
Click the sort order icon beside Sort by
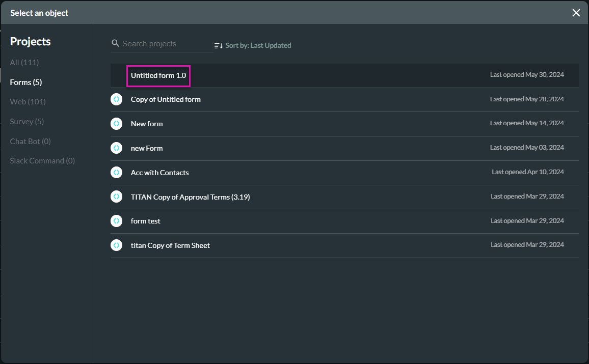(x=219, y=45)
